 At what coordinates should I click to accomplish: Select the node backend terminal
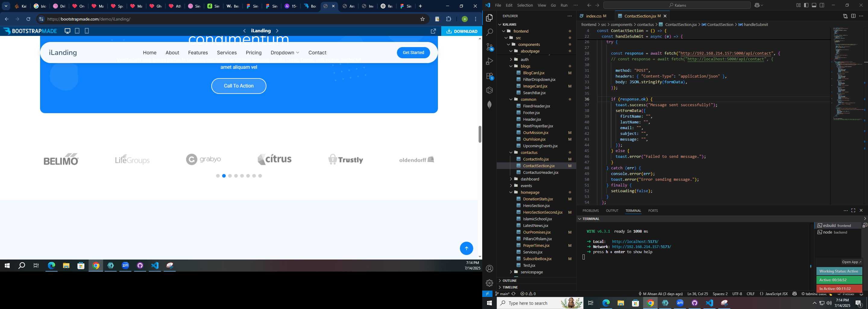(838, 232)
